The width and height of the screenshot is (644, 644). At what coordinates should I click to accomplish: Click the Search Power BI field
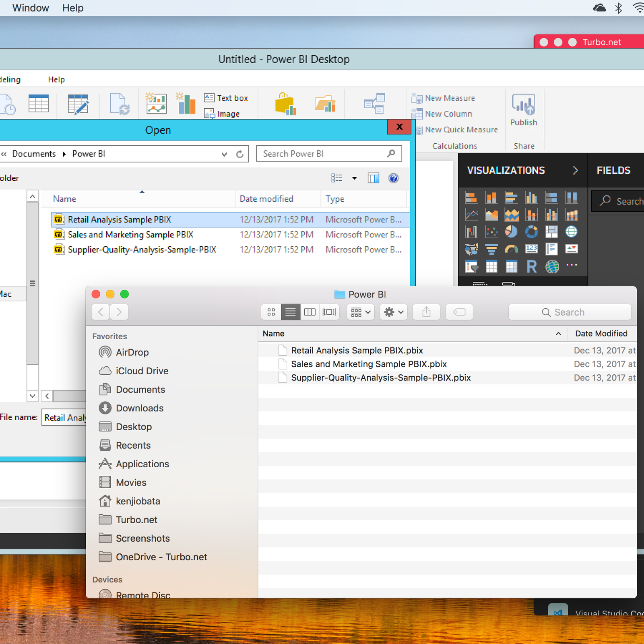click(329, 154)
